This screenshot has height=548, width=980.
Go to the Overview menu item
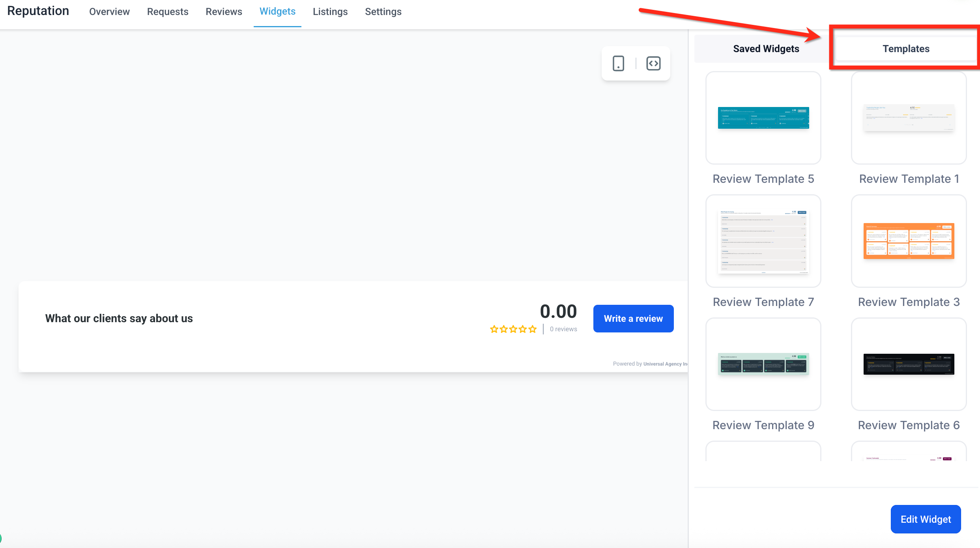[109, 12]
